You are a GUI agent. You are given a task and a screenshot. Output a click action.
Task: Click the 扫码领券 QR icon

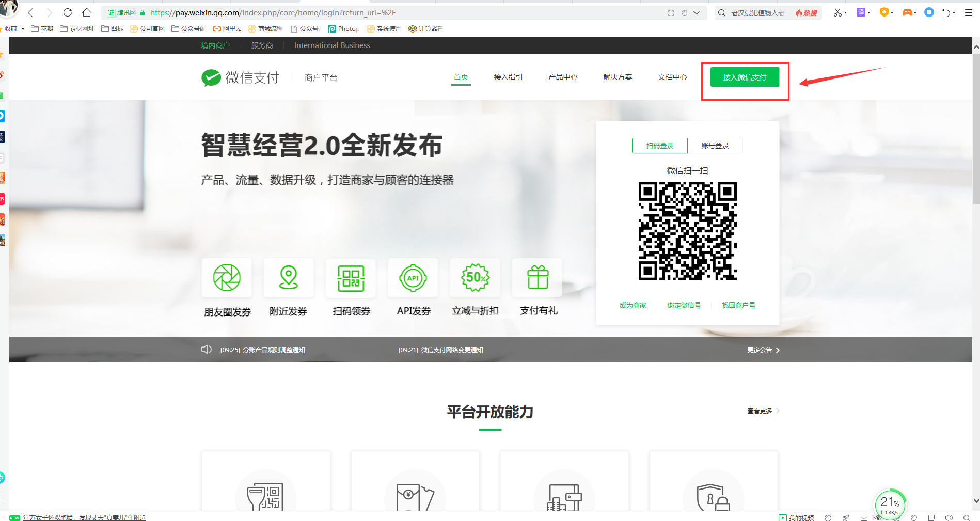tap(351, 278)
